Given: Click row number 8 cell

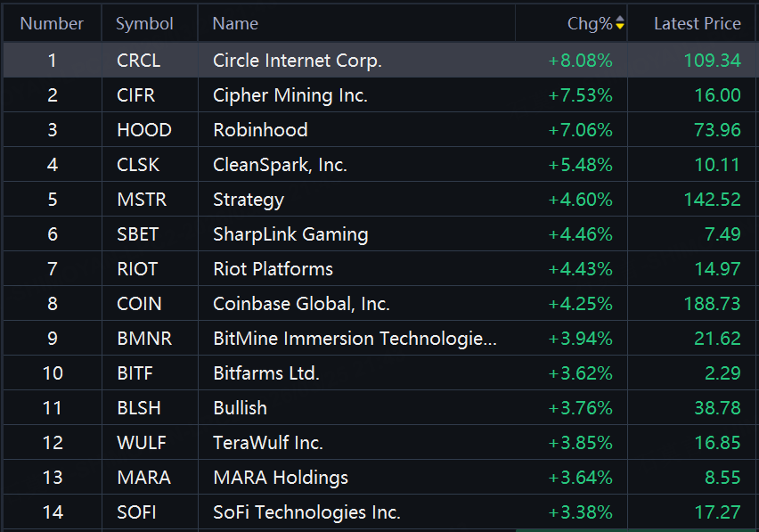Looking at the screenshot, I should point(52,304).
